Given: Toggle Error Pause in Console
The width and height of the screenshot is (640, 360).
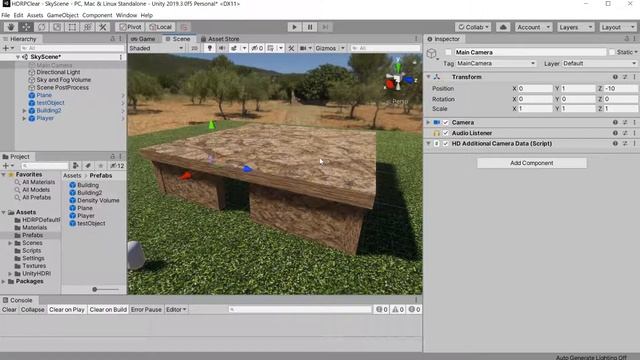Looking at the screenshot, I should (x=146, y=309).
